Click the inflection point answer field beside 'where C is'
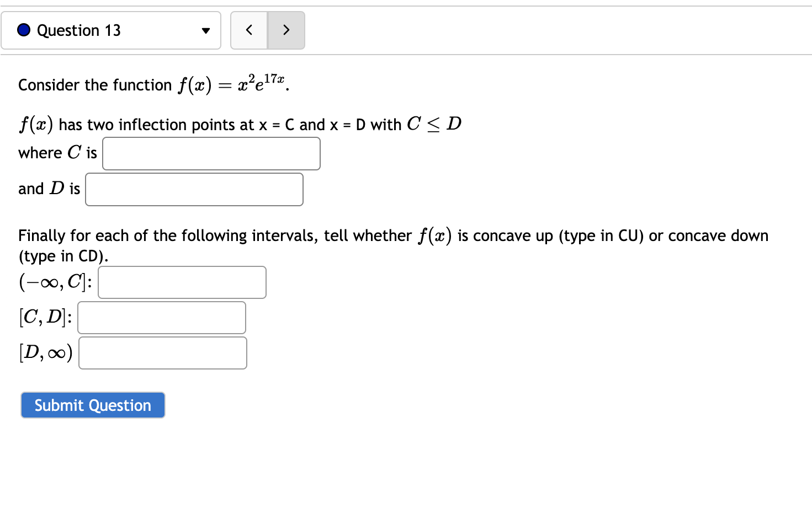This screenshot has width=812, height=514. click(211, 153)
